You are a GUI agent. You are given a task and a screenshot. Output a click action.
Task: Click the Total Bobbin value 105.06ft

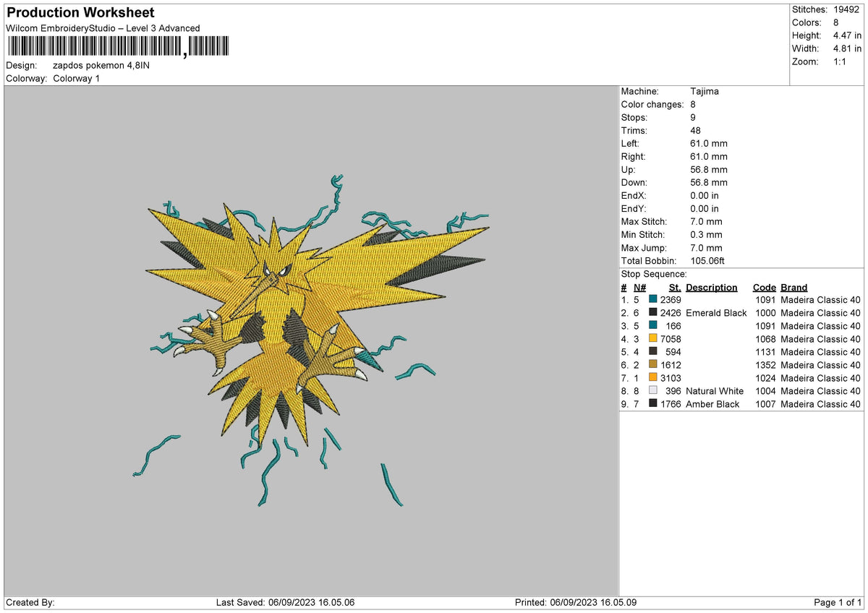707,261
